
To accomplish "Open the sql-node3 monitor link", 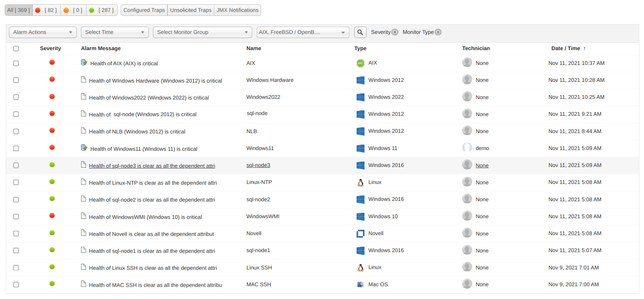I will click(258, 165).
